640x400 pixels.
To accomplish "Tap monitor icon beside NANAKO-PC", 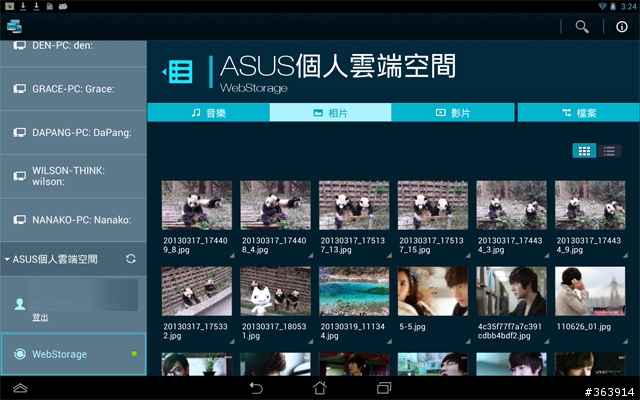I will point(19,220).
